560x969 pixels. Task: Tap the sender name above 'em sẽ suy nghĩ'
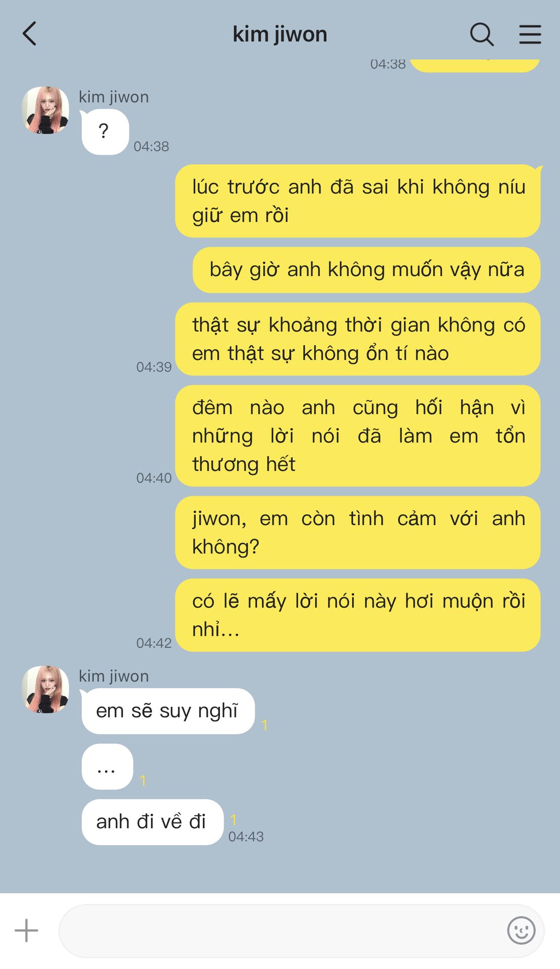click(x=114, y=676)
